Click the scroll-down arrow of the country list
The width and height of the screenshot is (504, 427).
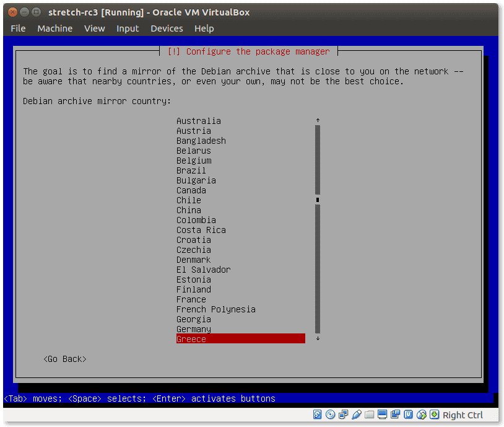click(318, 339)
